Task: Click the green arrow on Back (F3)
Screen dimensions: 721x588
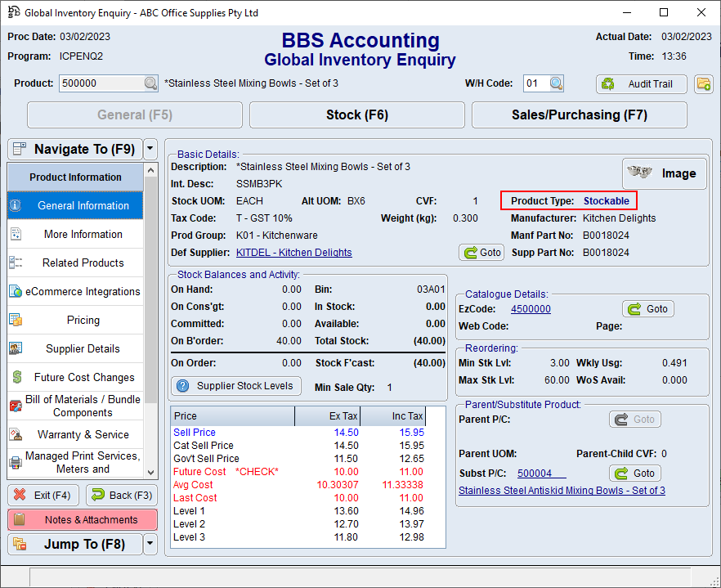Action: point(100,496)
